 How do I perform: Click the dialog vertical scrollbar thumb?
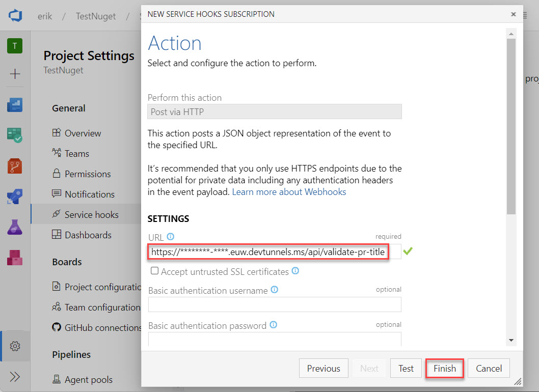pyautogui.click(x=511, y=126)
